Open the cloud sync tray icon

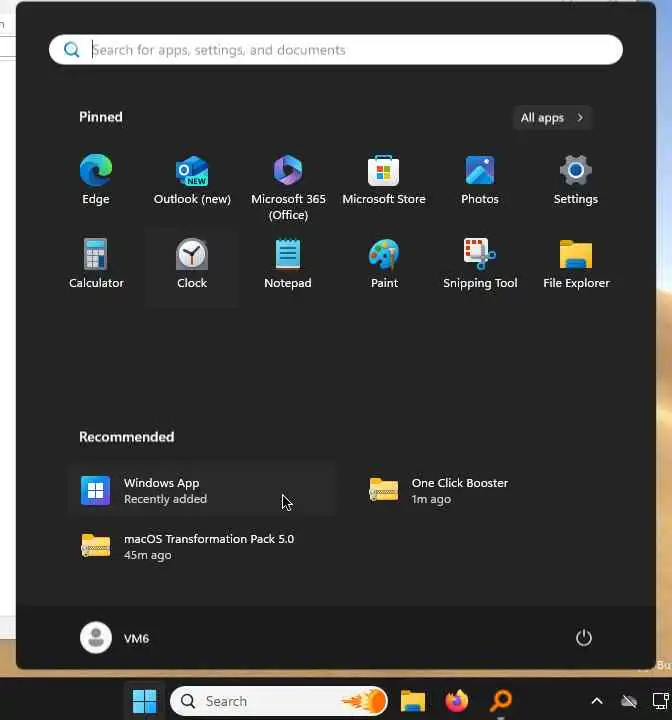pyautogui.click(x=629, y=701)
